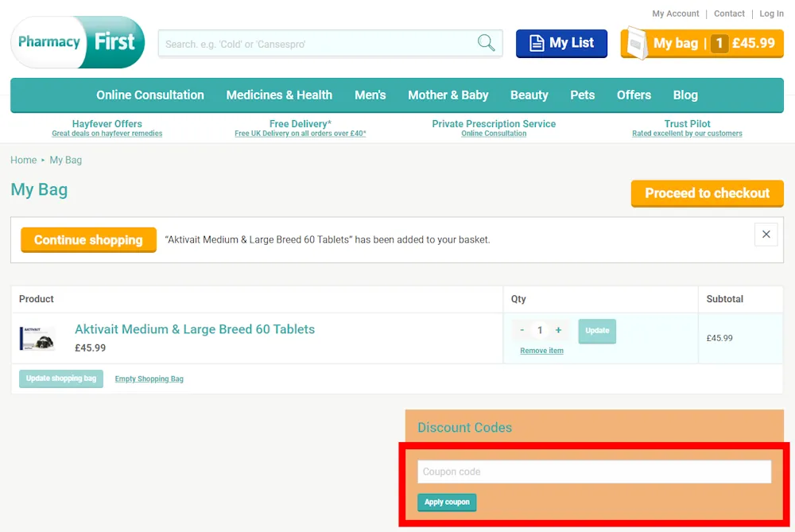Click the My Bag breadcrumb

65,161
